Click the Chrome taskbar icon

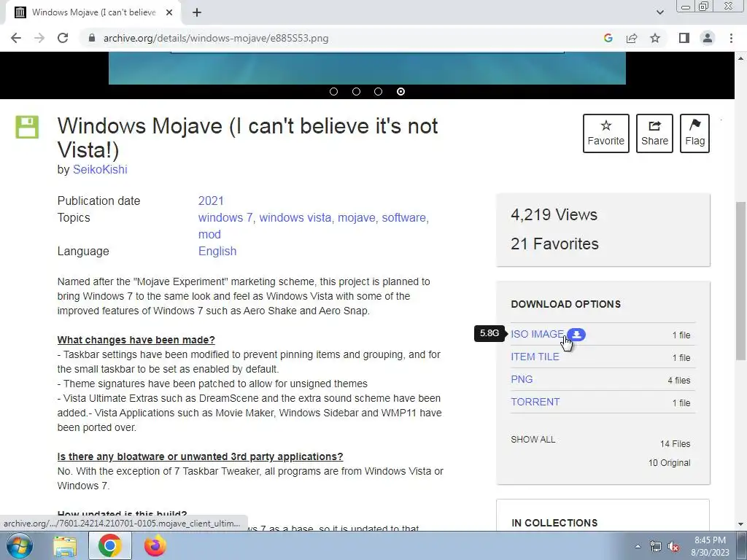click(110, 546)
